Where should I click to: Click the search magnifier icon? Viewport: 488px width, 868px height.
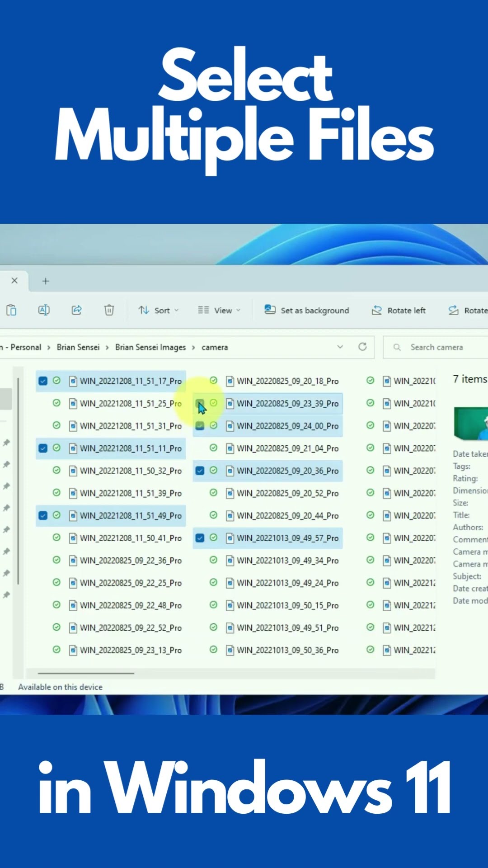pos(397,347)
